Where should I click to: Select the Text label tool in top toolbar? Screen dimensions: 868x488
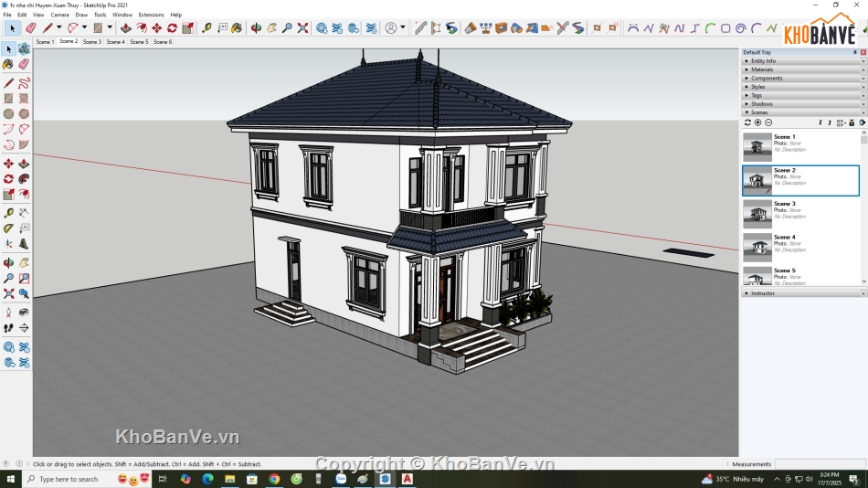(222, 27)
